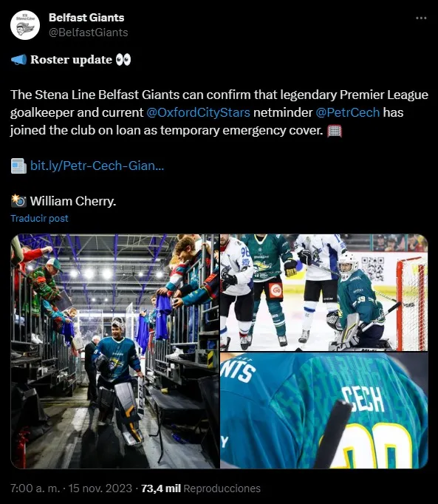This screenshot has height=504, width=438.
Task: View the tunnel walkout photo
Action: [115, 351]
